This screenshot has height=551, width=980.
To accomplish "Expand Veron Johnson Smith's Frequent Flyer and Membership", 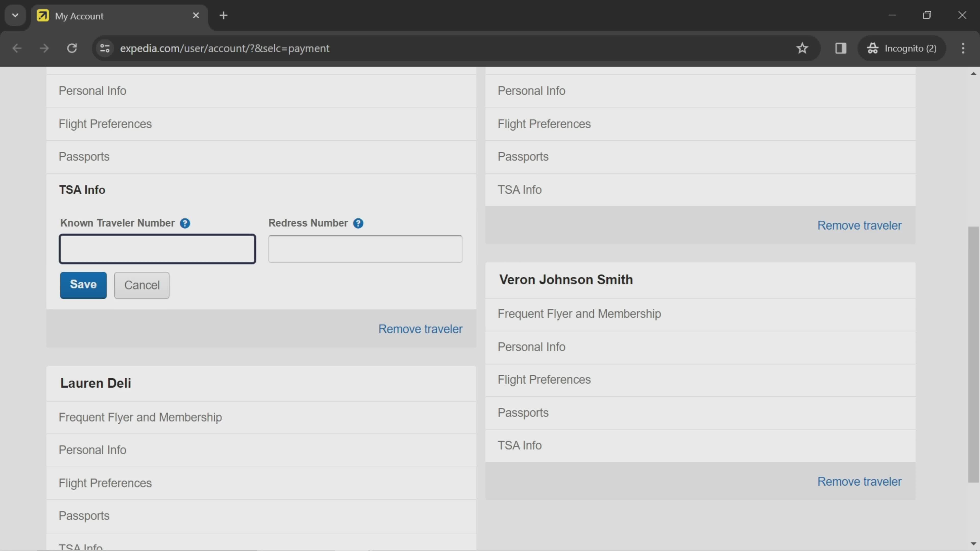I will tap(700, 314).
